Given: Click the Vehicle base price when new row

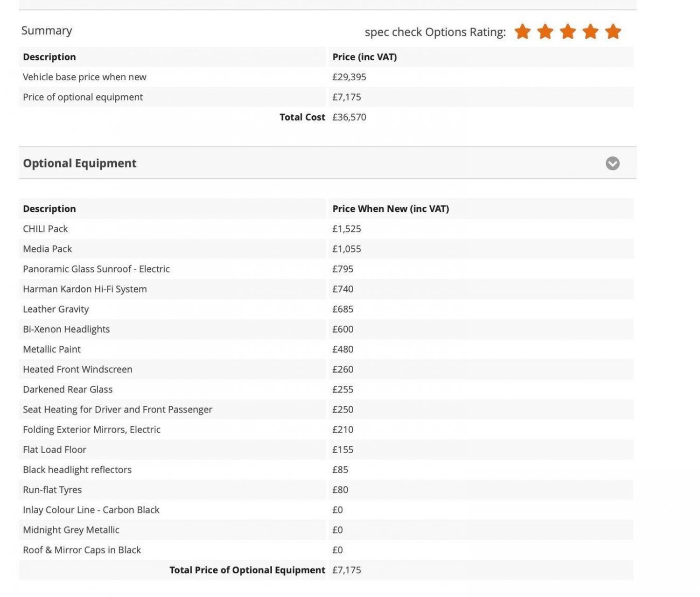Looking at the screenshot, I should click(326, 77).
